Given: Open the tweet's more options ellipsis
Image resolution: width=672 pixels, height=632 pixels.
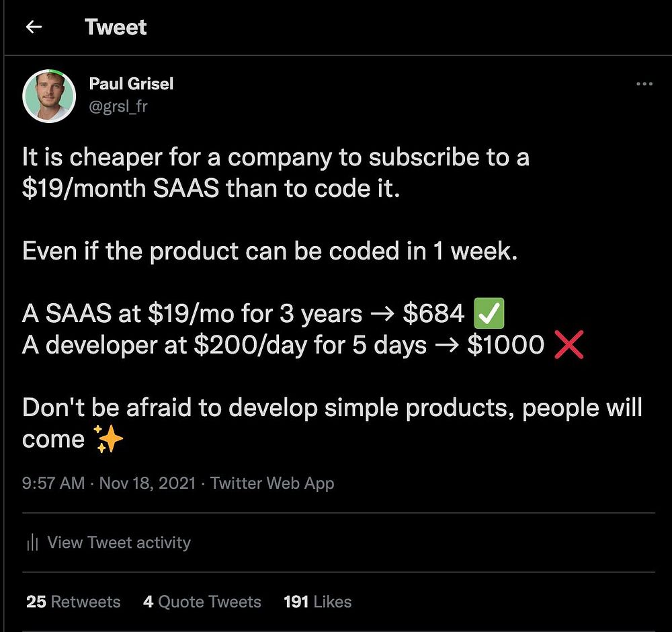Looking at the screenshot, I should [x=644, y=84].
